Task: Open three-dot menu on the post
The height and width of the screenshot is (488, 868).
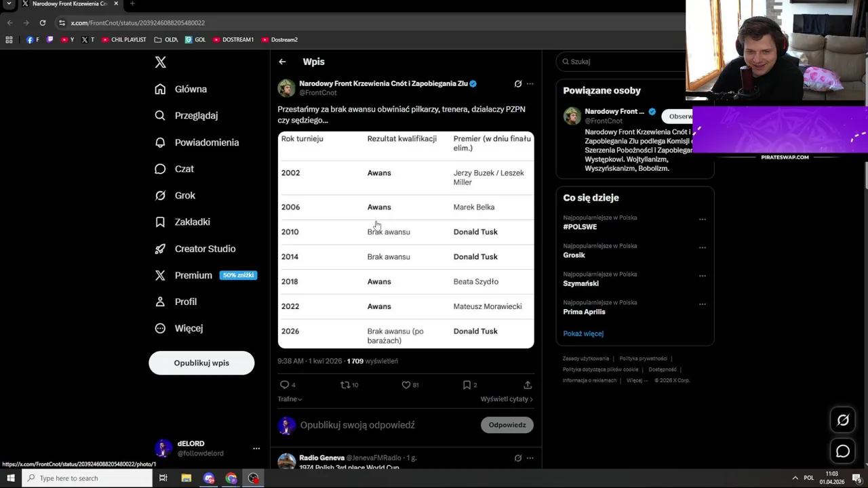Action: (x=530, y=84)
